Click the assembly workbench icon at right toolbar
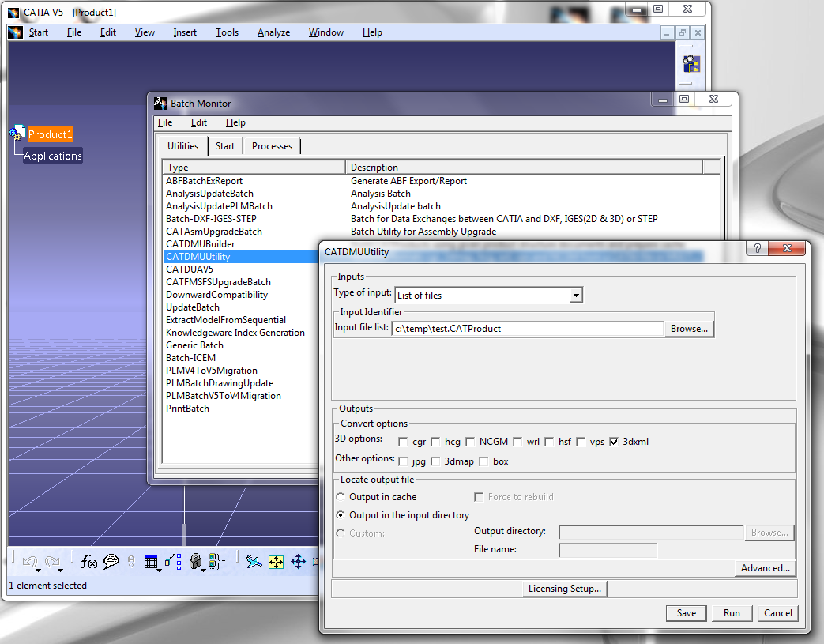This screenshot has width=824, height=644. click(691, 65)
